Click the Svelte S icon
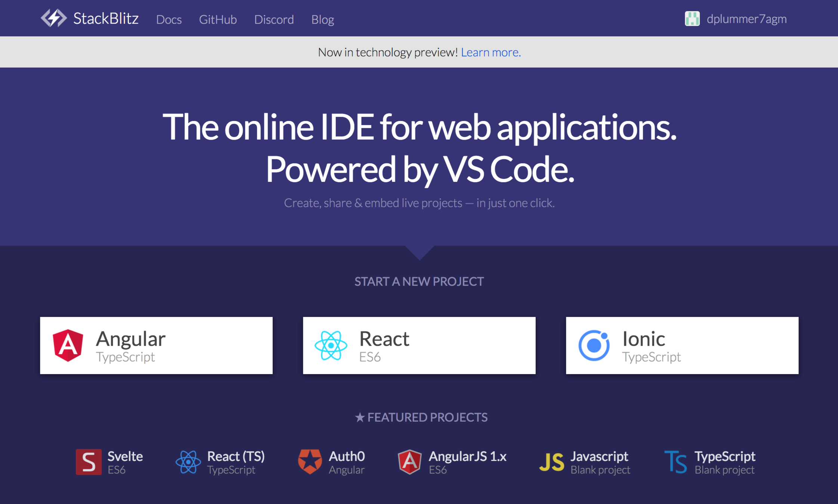Image resolution: width=838 pixels, height=504 pixels. pyautogui.click(x=89, y=462)
